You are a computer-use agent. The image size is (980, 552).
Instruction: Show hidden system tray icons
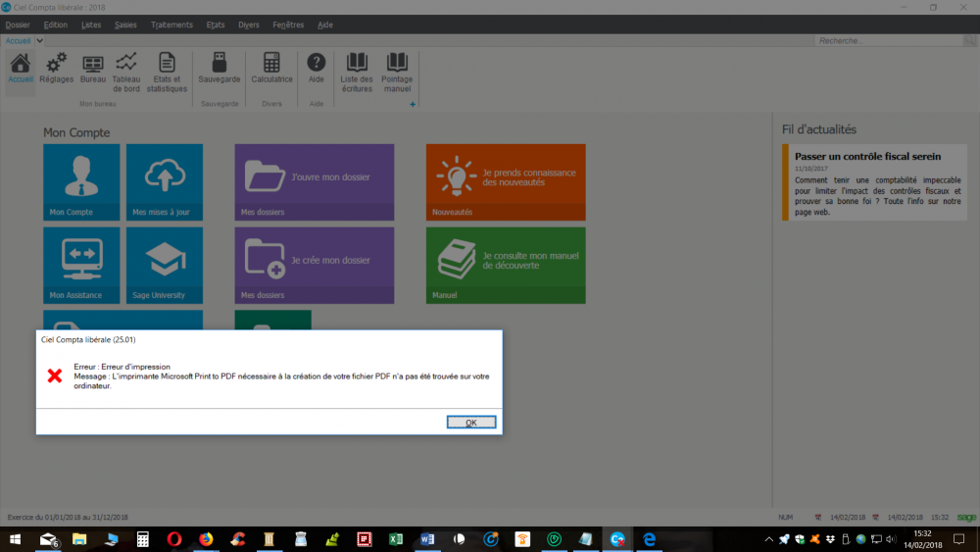coord(768,539)
